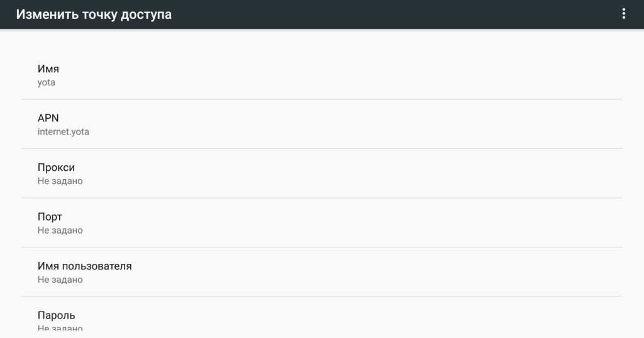Screen dimensions: 644x338
Task: Edit the APN setting label
Action: [48, 118]
